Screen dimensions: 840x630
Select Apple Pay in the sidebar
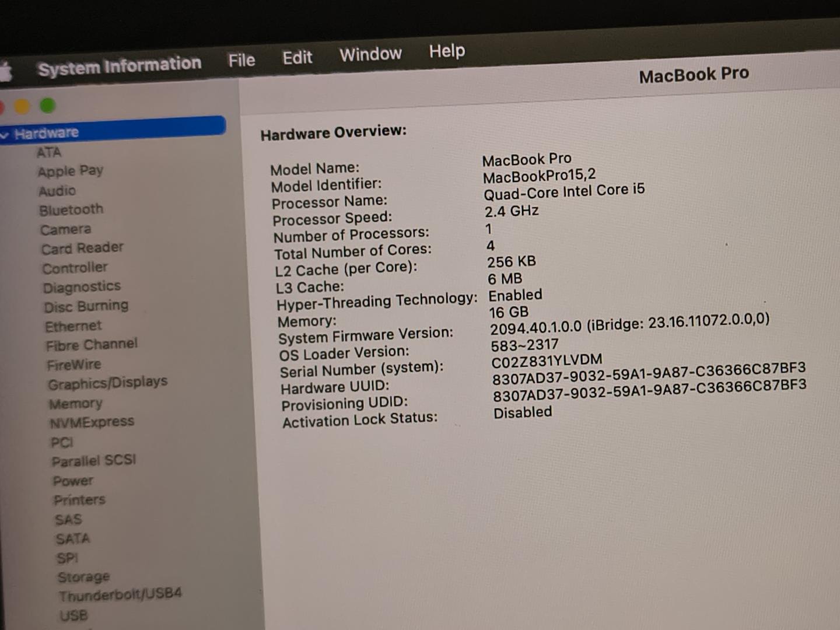point(71,171)
